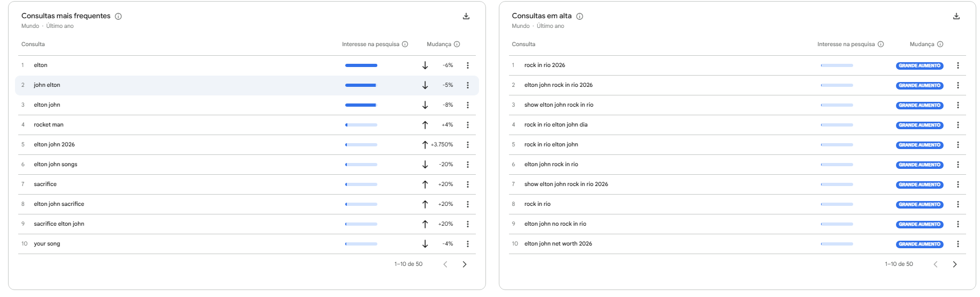Screen dimensions: 980x297
Task: Open info icon beside Consultas em alta title
Action: point(580,16)
